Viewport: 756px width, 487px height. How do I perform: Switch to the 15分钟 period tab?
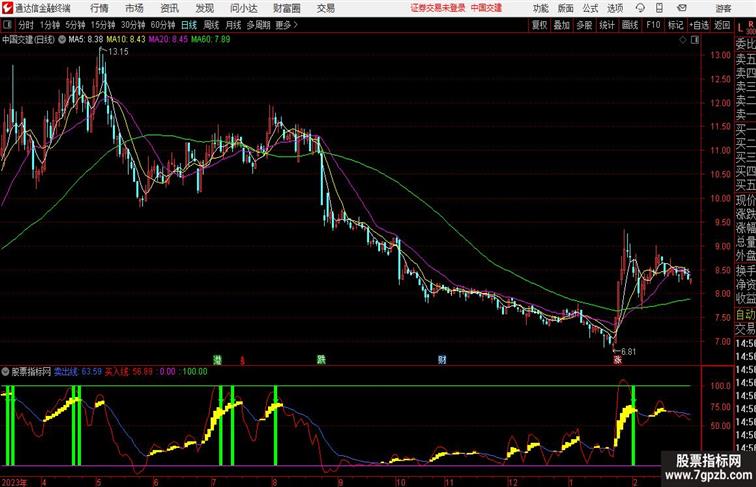coord(103,25)
